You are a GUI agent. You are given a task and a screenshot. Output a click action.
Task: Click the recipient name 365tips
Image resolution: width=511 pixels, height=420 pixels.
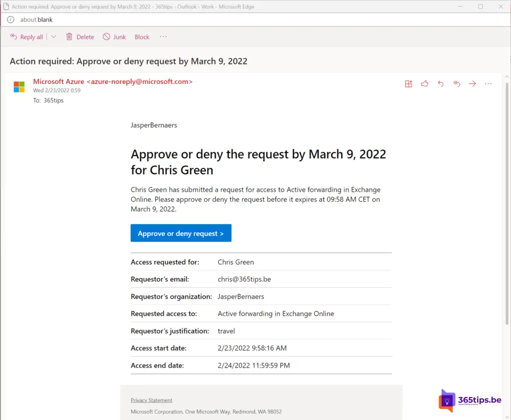(53, 100)
